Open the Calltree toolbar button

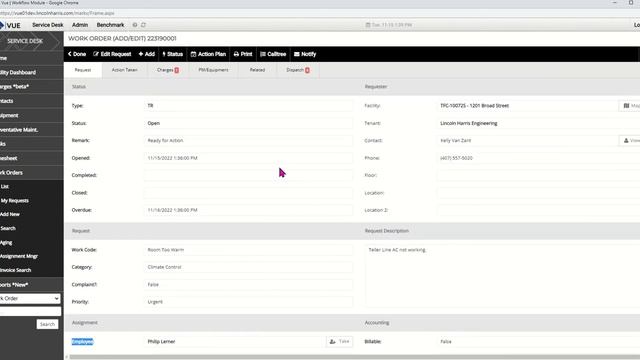pos(273,54)
